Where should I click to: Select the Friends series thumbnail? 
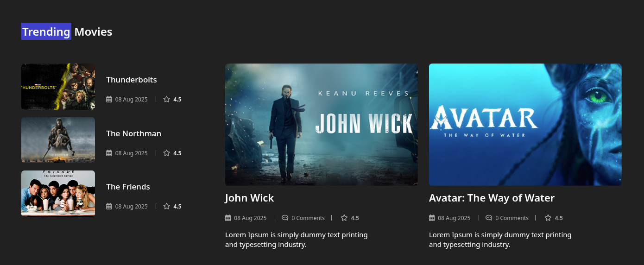[58, 193]
